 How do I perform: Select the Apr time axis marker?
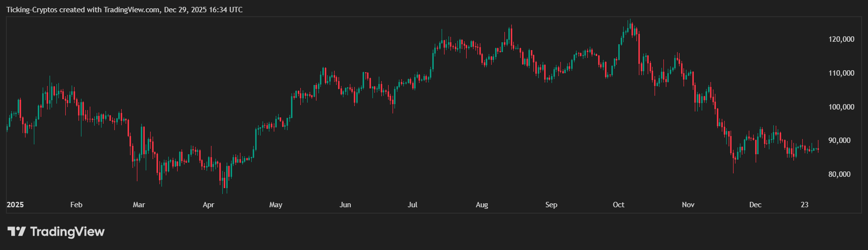pyautogui.click(x=209, y=205)
